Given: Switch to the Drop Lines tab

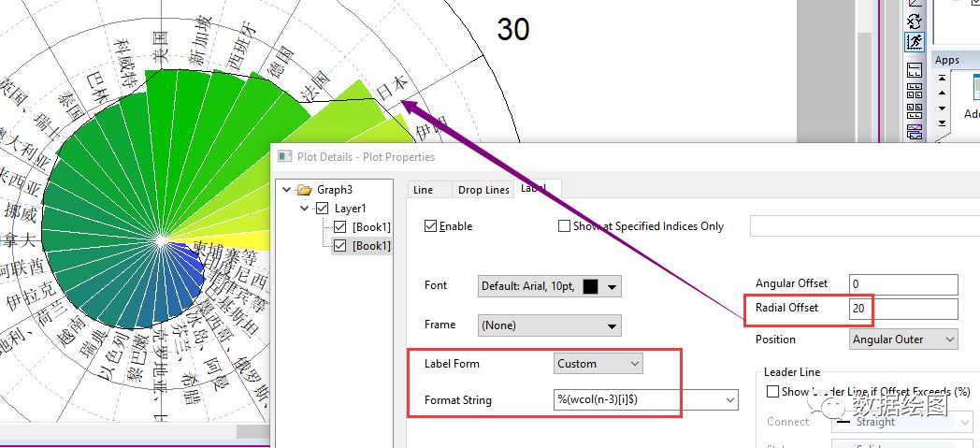Looking at the screenshot, I should coord(483,190).
